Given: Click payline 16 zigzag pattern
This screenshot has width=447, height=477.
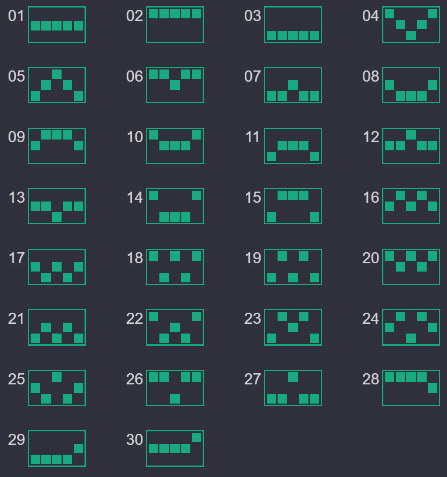Looking at the screenshot, I should 411,206.
